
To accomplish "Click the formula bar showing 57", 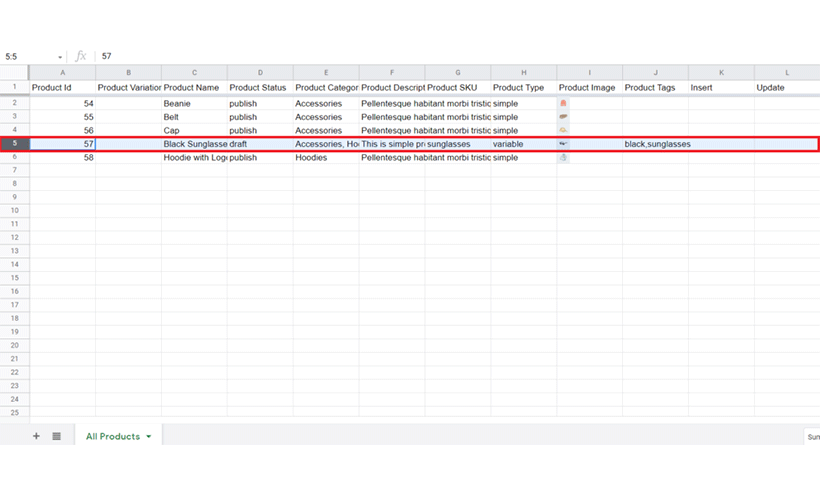I will pyautogui.click(x=400, y=57).
